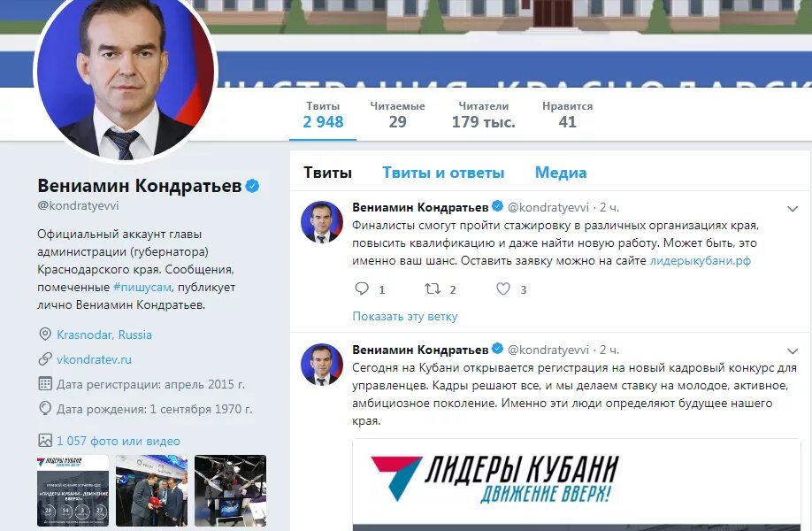Follow the #пишусам hashtag in bio
812x531 pixels.
click(142, 287)
